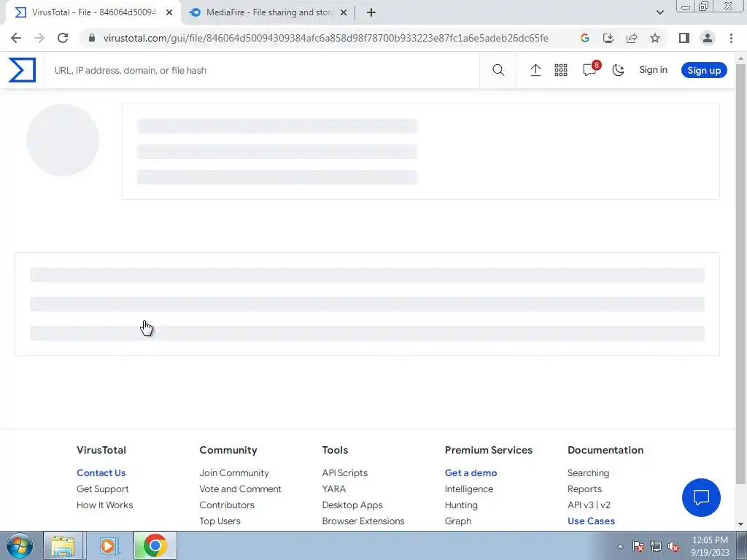Screen dimensions: 747x560
Task: Click Join Community link
Action: 234,472
